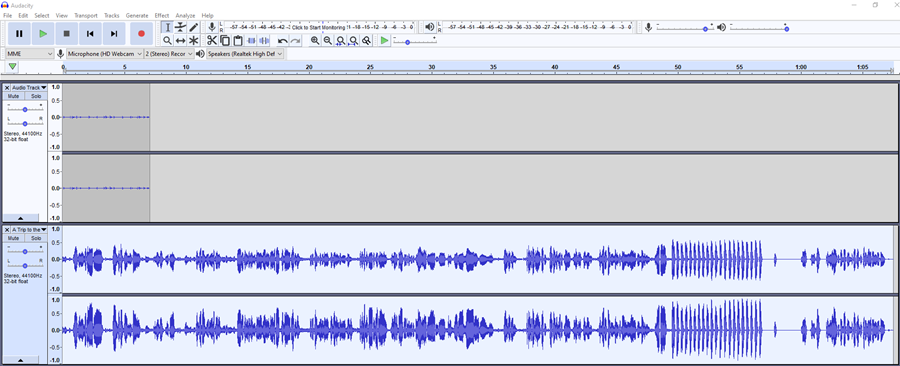This screenshot has height=366, width=900.
Task: Open the Transport menu
Action: [x=86, y=15]
